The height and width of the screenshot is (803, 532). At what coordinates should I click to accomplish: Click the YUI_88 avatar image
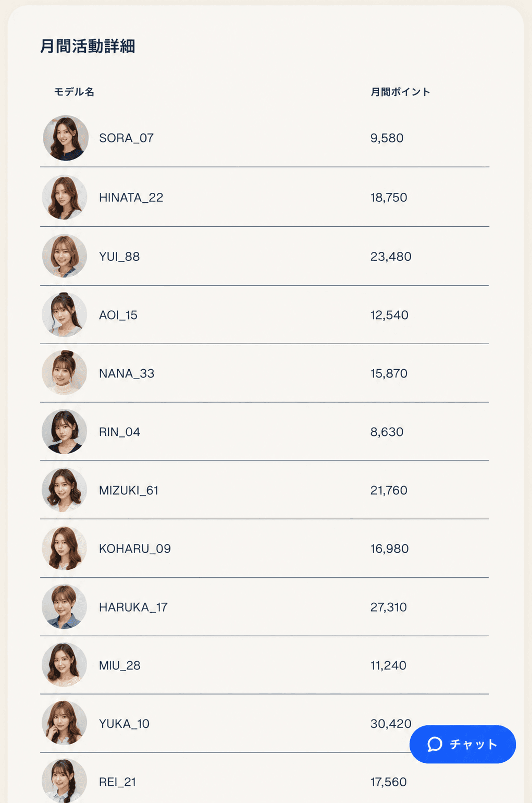click(x=65, y=256)
